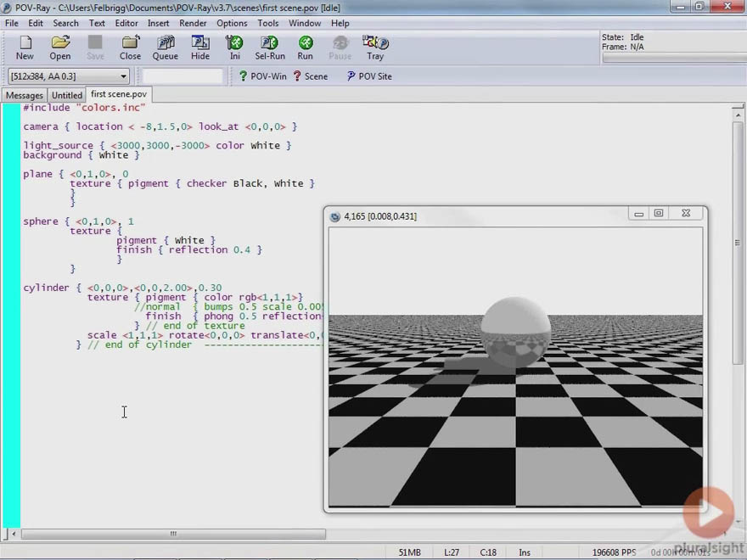Image resolution: width=747 pixels, height=560 pixels.
Task: Click the '#include "colors.inc"' code line
Action: coord(84,108)
